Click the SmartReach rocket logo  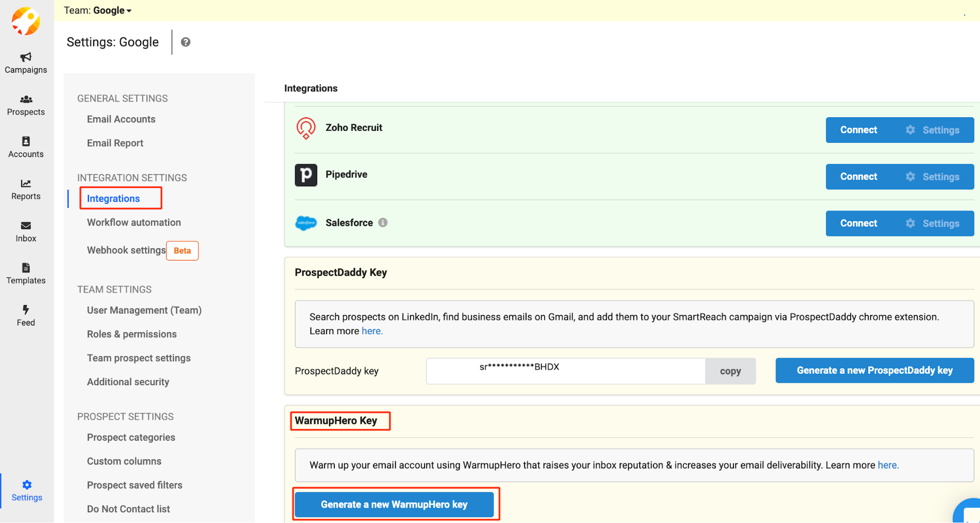click(x=26, y=21)
